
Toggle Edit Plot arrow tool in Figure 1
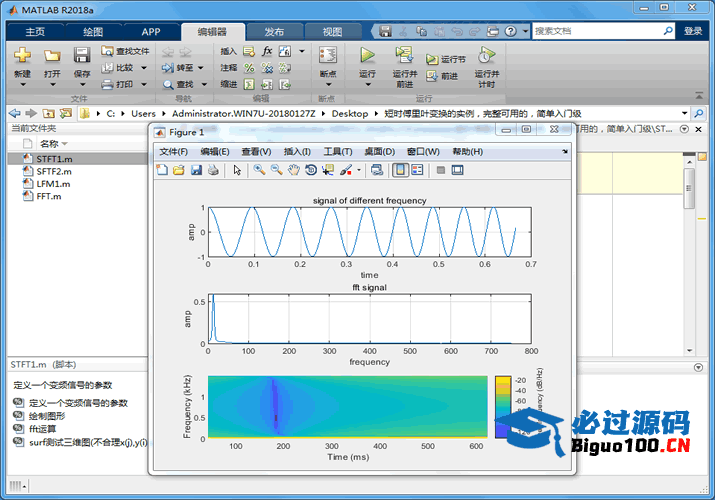[x=237, y=170]
